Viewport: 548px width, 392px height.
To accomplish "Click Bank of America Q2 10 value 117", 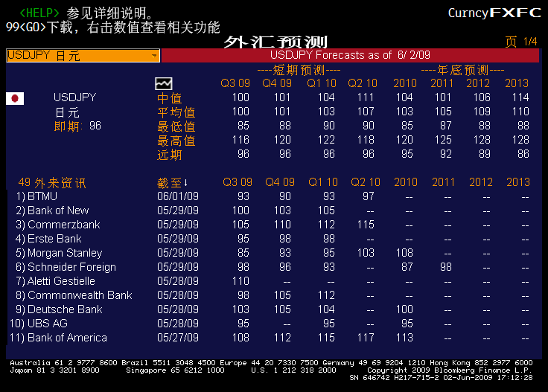I will click(366, 338).
